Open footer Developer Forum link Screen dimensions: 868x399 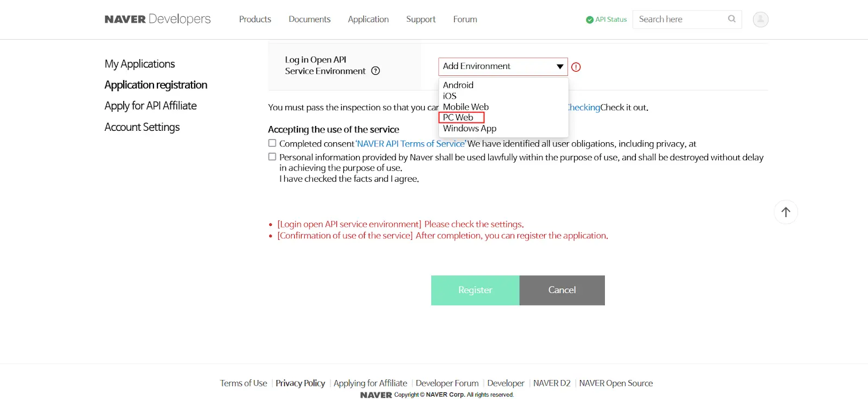pyautogui.click(x=447, y=383)
